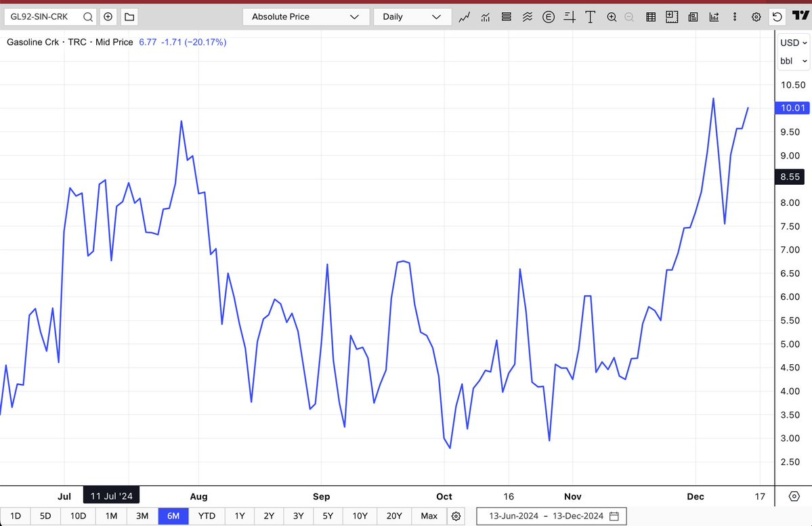Open the Daily interval dropdown

[x=410, y=17]
